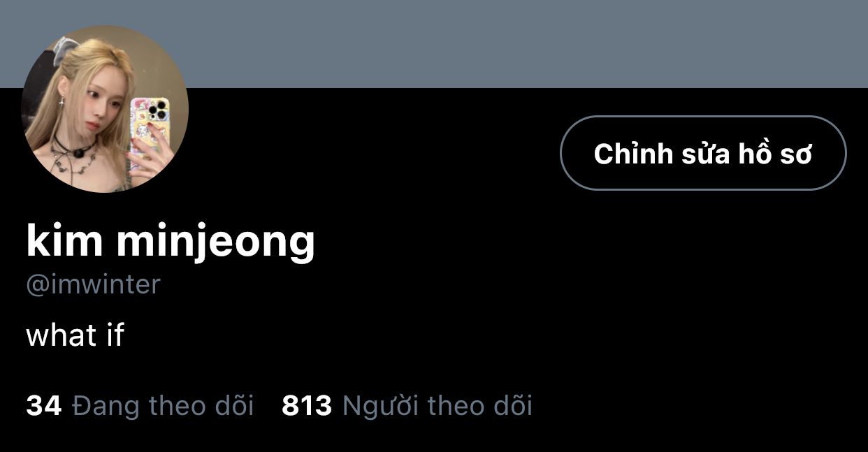This screenshot has width=868, height=452.
Task: Click the word 'kim' in the display name
Action: click(65, 240)
